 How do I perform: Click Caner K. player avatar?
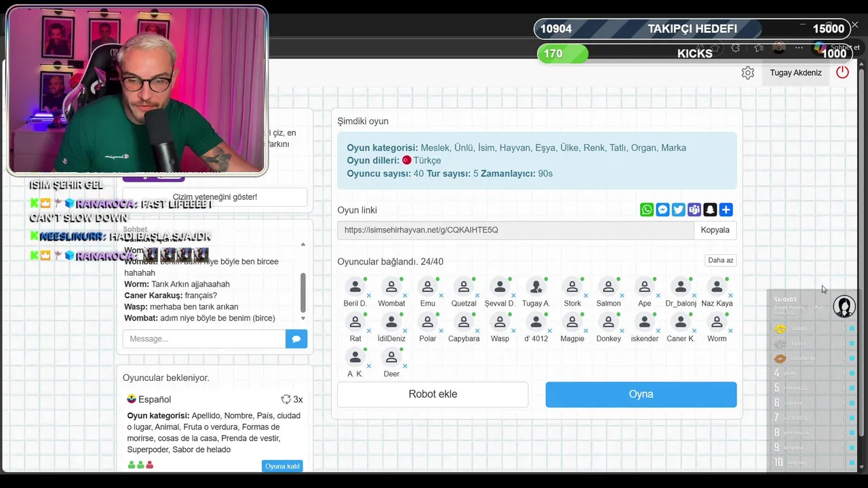point(681,323)
